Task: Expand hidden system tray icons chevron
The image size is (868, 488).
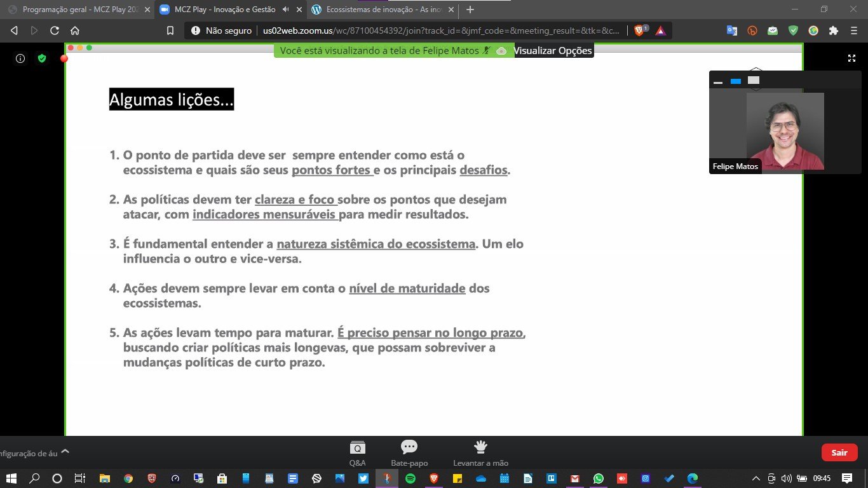Action: click(756, 478)
